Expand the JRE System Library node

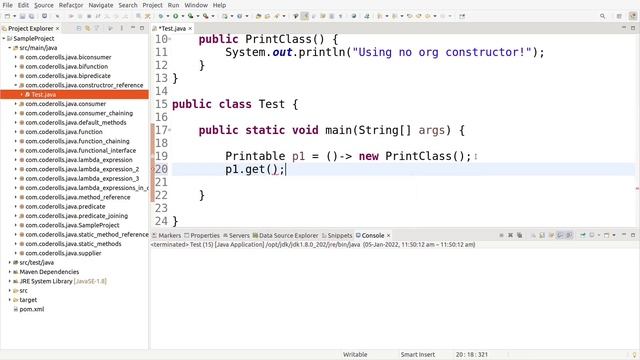10,281
